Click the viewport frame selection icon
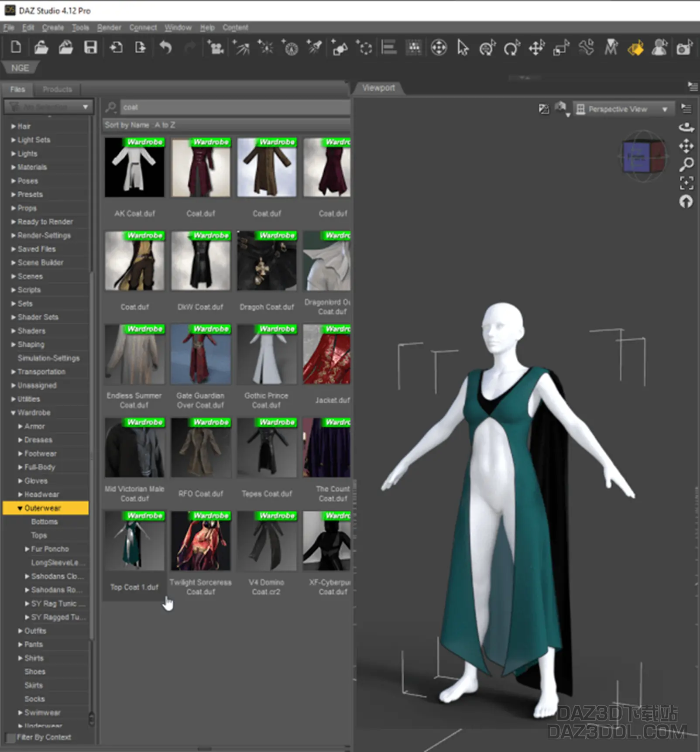This screenshot has width=700, height=752. coord(686,183)
